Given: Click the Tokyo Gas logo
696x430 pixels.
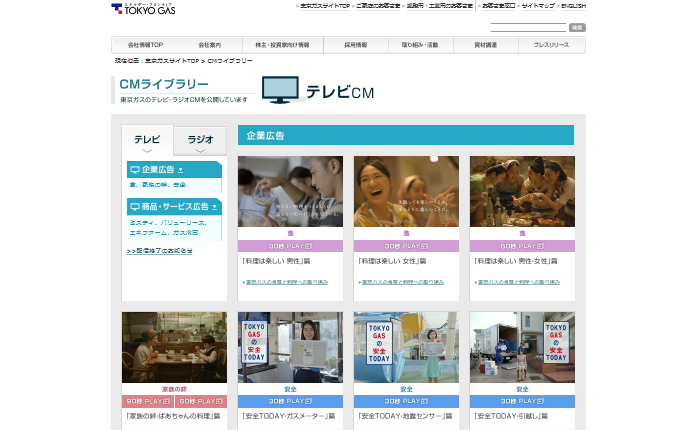Looking at the screenshot, I should [143, 8].
